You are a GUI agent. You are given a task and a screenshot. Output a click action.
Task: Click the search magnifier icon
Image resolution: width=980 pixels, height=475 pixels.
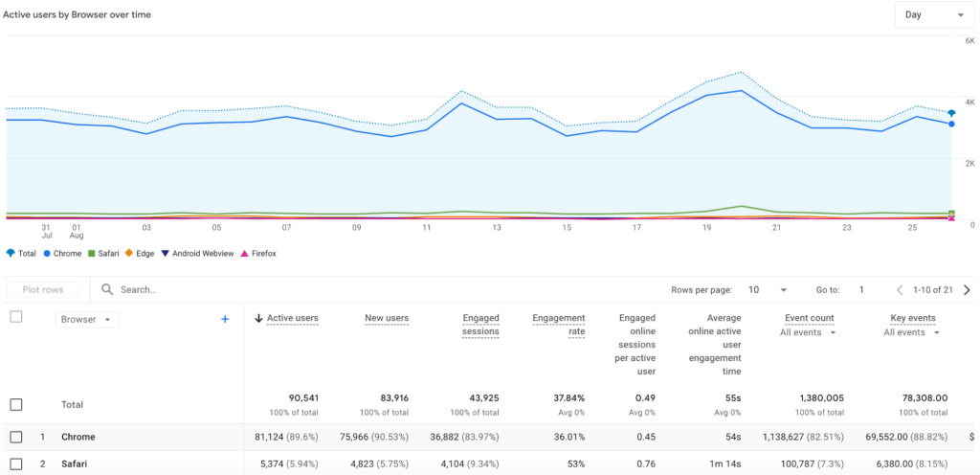[107, 289]
